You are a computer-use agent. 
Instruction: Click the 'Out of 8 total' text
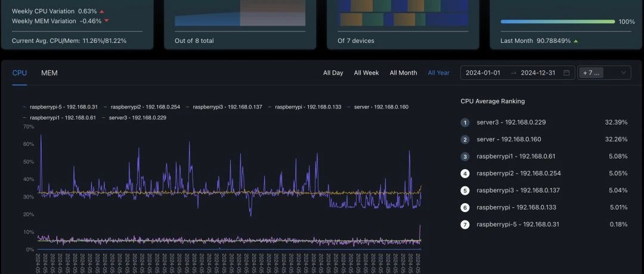pyautogui.click(x=194, y=41)
